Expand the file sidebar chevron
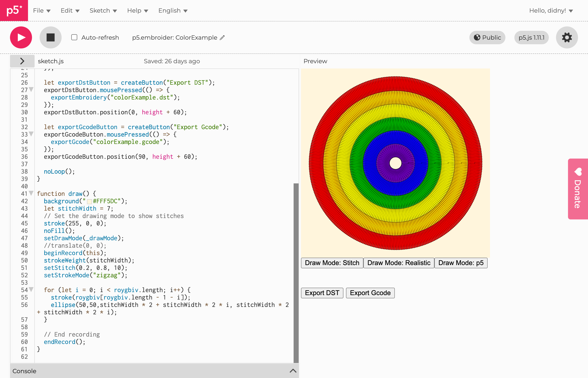The height and width of the screenshot is (378, 588). [22, 61]
